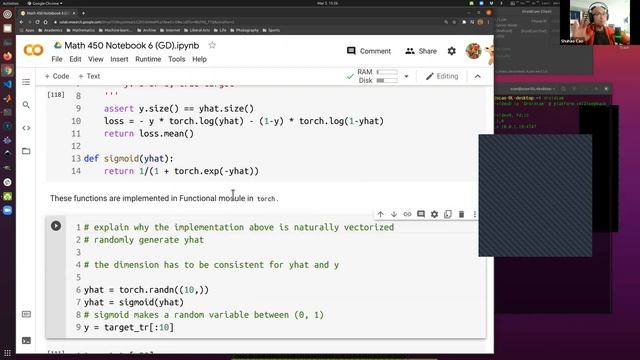Open the cell editor settings gear
The width and height of the screenshot is (640, 360).
[434, 214]
